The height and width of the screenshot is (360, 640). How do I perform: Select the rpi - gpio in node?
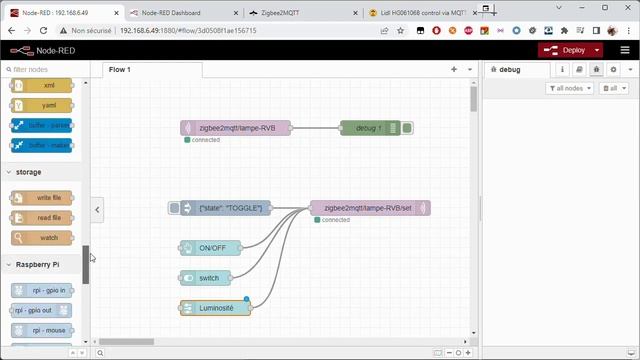pyautogui.click(x=42, y=290)
